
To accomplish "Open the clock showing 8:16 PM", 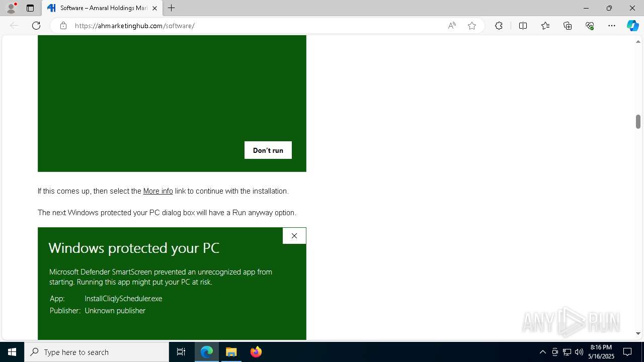I will [601, 352].
